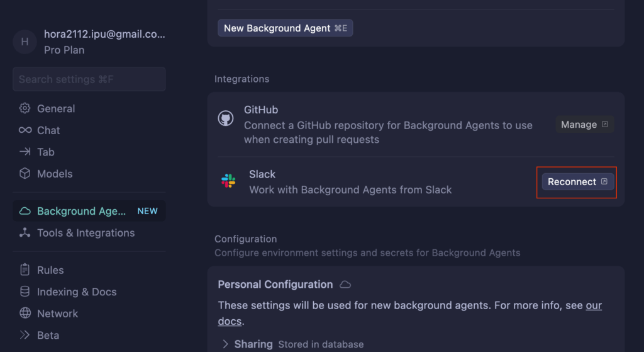This screenshot has height=352, width=644.
Task: Focus the Search settings field
Action: click(x=89, y=79)
